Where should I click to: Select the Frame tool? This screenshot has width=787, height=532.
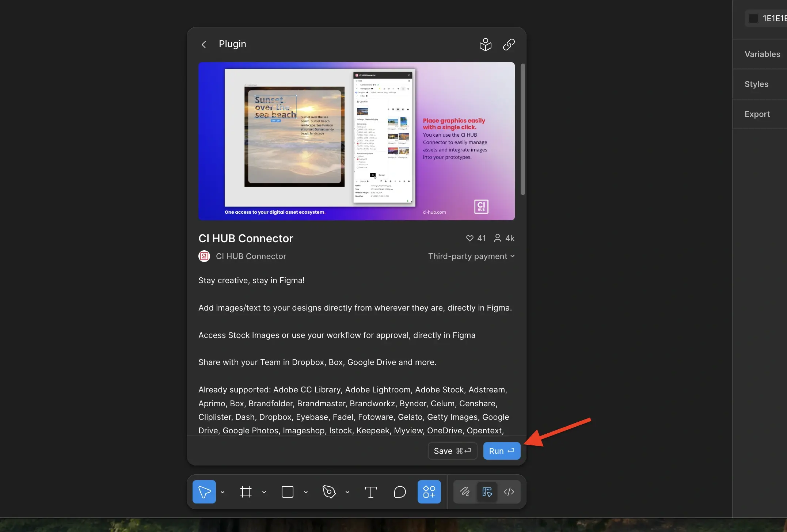click(246, 492)
